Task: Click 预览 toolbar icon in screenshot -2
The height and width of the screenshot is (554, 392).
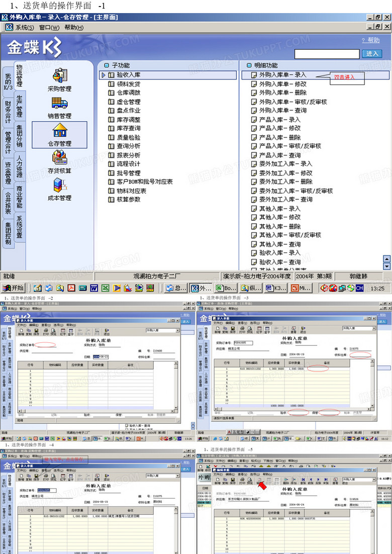Action: [54, 331]
